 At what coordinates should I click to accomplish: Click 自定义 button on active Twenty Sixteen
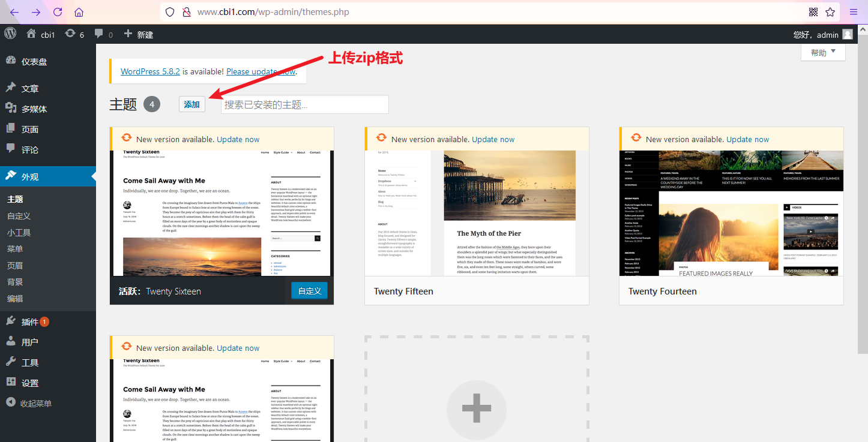(309, 291)
